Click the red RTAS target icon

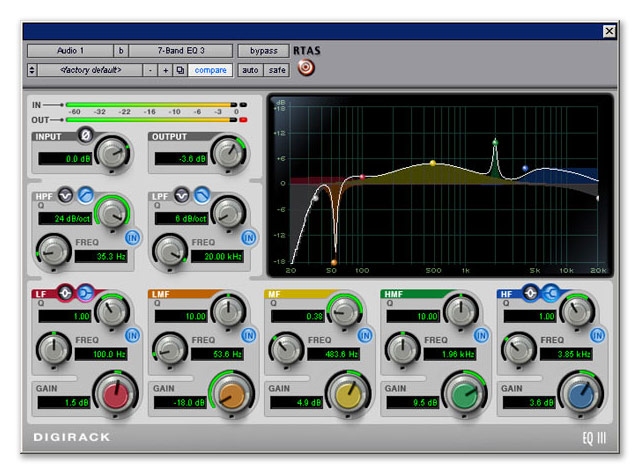click(x=306, y=69)
